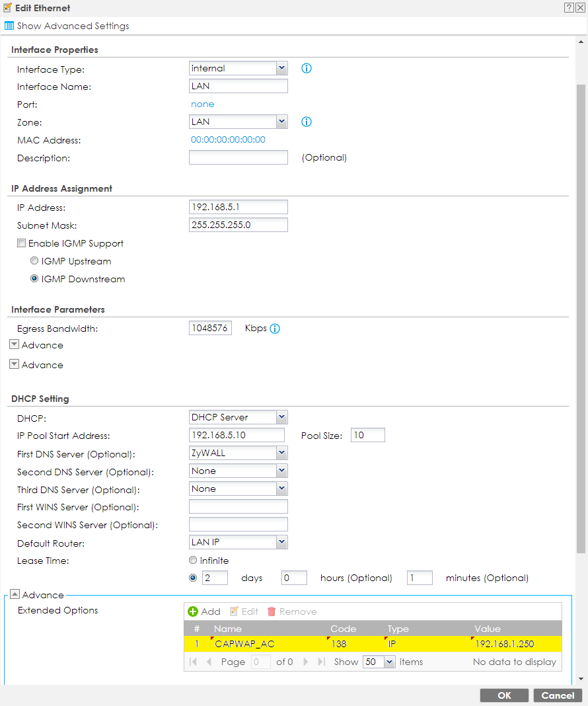Click the lease days field

point(215,578)
